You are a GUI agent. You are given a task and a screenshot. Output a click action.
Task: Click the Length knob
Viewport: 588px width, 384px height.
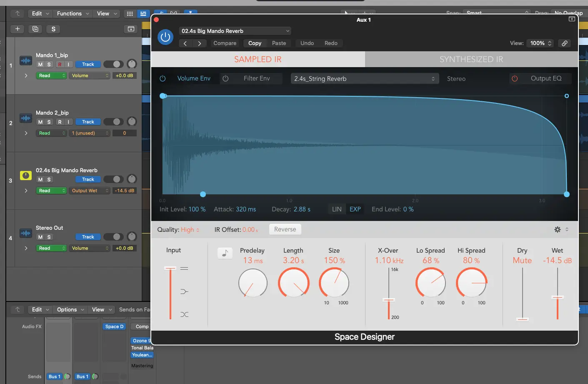tap(293, 283)
